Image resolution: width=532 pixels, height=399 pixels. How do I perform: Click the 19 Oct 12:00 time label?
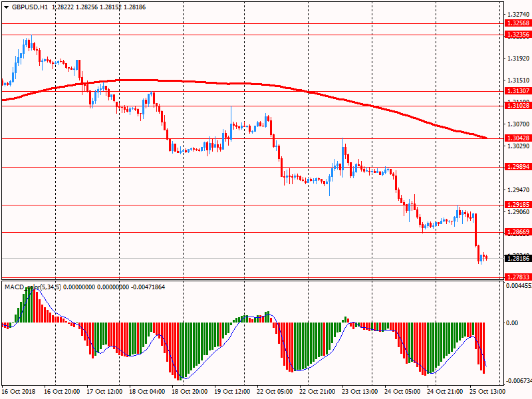[232, 392]
